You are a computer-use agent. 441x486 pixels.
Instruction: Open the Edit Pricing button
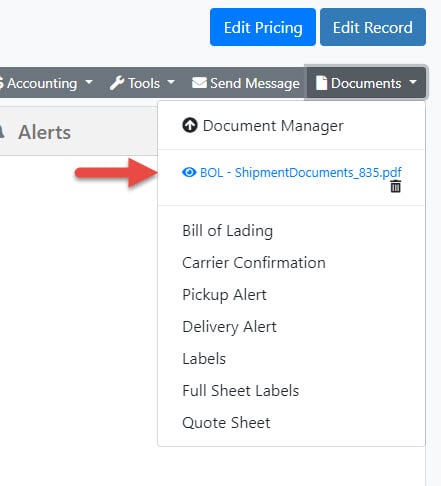(x=263, y=27)
